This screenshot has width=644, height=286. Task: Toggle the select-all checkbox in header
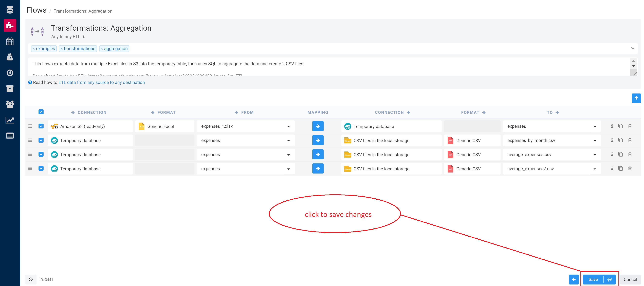click(x=41, y=112)
